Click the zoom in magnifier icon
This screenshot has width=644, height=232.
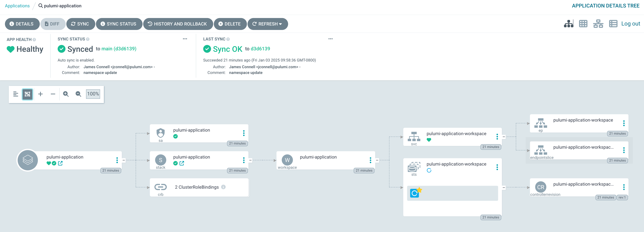[66, 94]
